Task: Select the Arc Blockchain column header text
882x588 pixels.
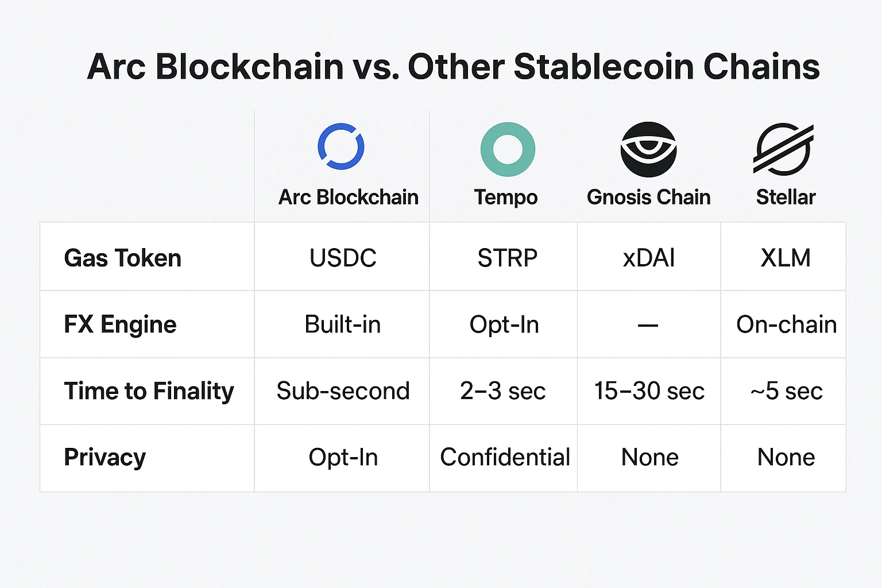Action: [x=348, y=197]
